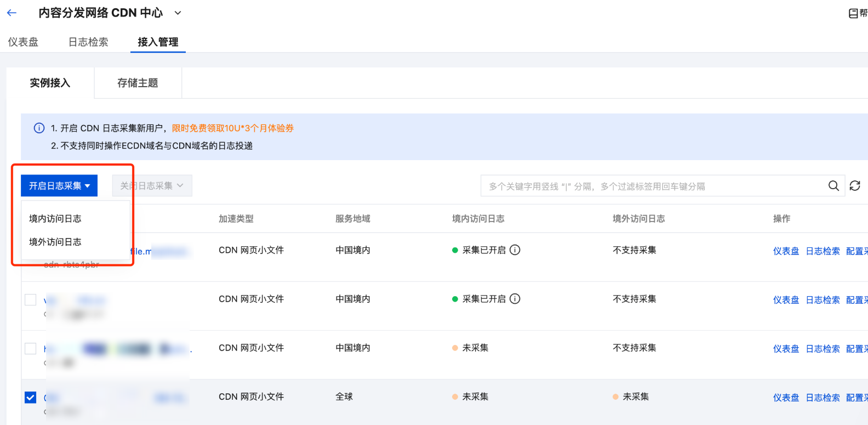Image resolution: width=868 pixels, height=425 pixels.
Task: Select 境外访问日志 menu option
Action: 55,242
